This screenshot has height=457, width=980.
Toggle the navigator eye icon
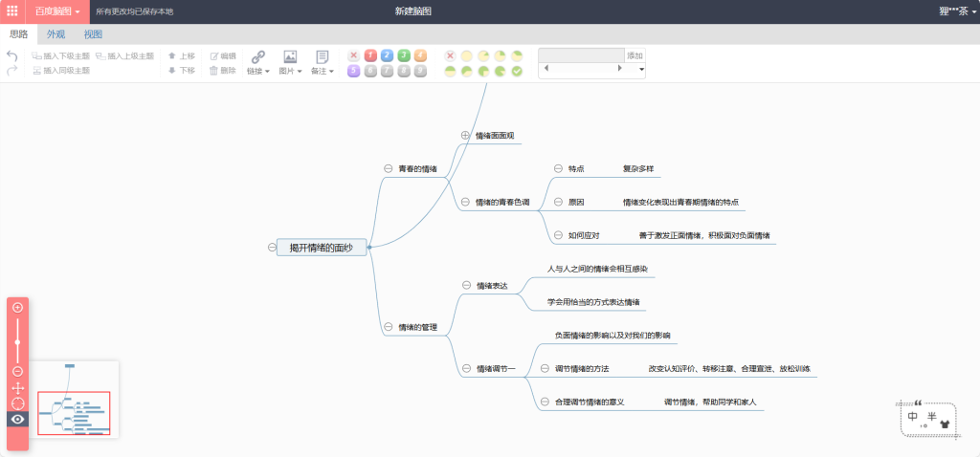pos(17,419)
